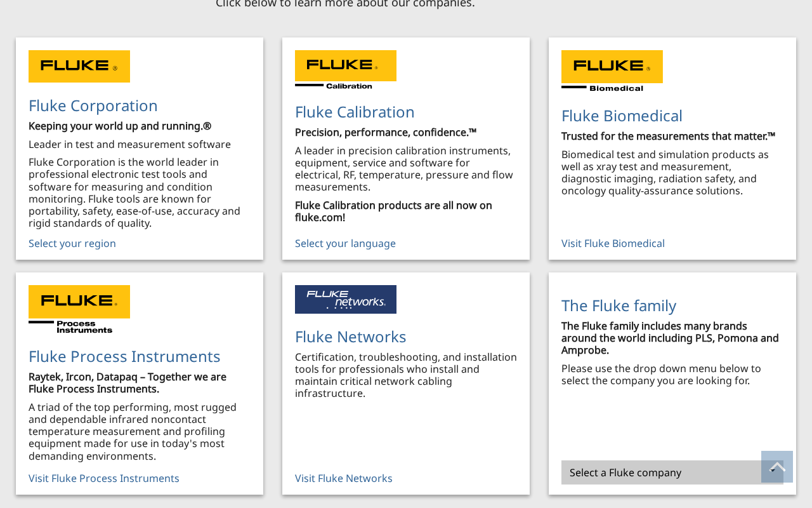Open the Fluke Biomedical heading link
Viewport: 812px width, 508px height.
(x=622, y=116)
